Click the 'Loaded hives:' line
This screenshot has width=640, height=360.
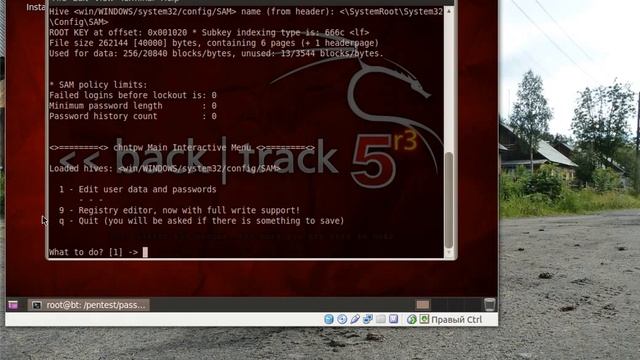pyautogui.click(x=165, y=168)
